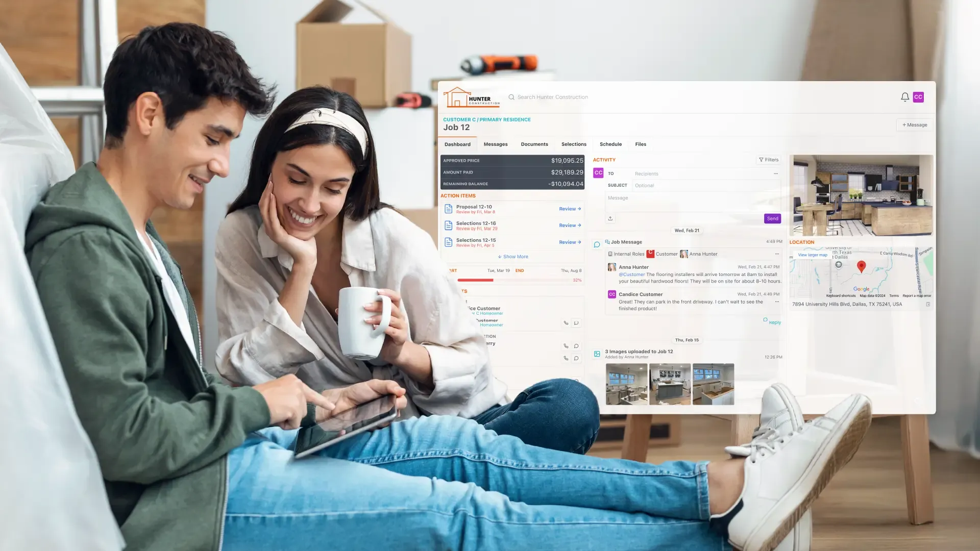Click the first uploaded kitchen image thumbnail
Screen dimensions: 980x551
625,384
